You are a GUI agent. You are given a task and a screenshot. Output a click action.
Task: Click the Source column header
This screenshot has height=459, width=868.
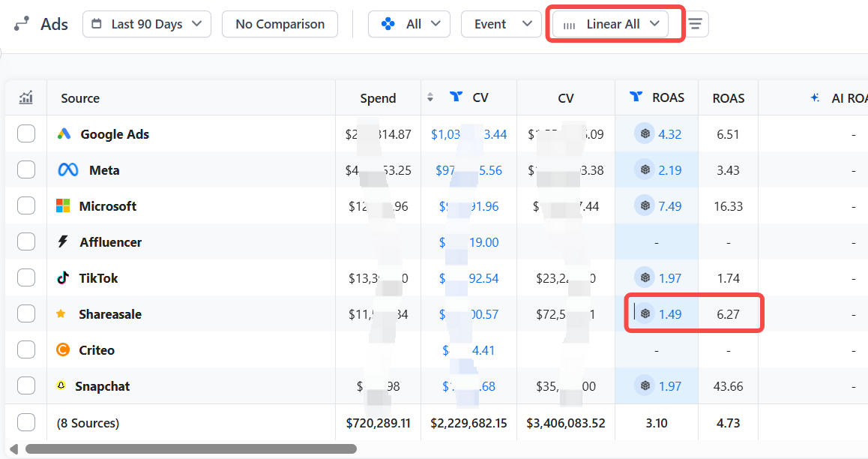click(x=80, y=98)
